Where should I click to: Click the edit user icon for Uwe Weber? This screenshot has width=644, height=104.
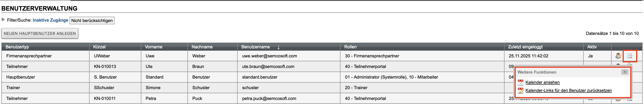point(618,56)
